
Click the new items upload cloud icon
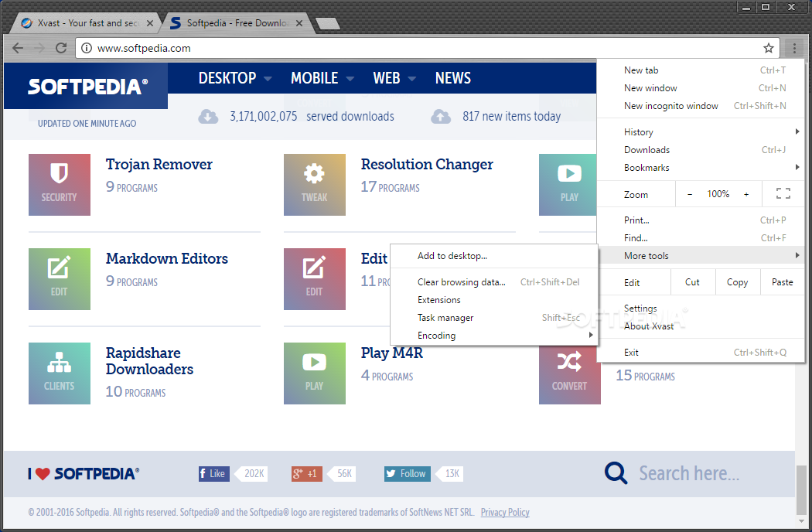tap(441, 117)
